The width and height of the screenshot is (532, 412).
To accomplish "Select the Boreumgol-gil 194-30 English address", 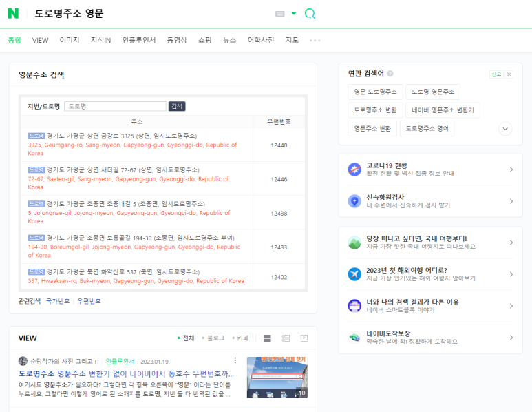I will [134, 251].
